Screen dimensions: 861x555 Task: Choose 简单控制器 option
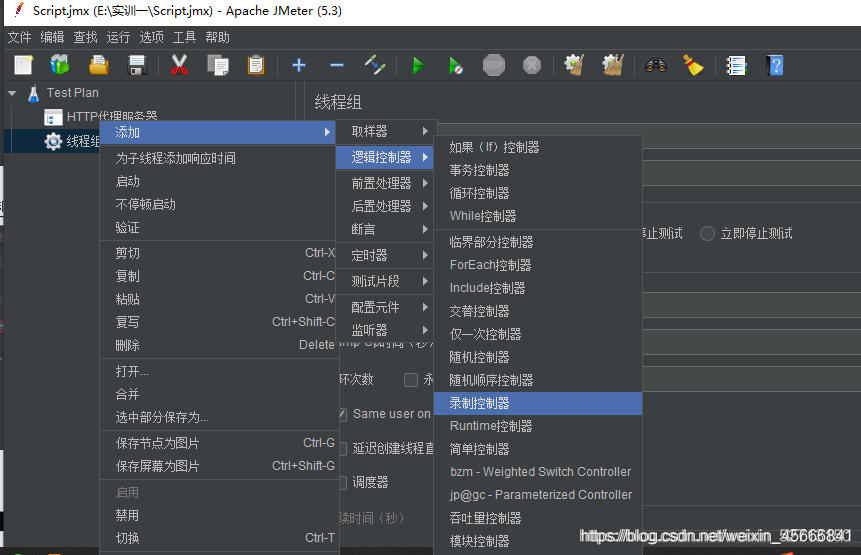point(538,450)
